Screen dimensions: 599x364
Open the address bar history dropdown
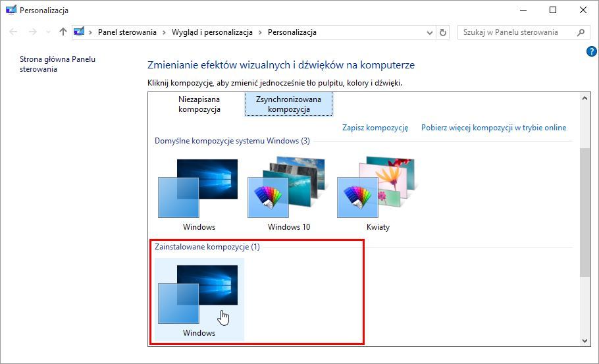tap(429, 32)
